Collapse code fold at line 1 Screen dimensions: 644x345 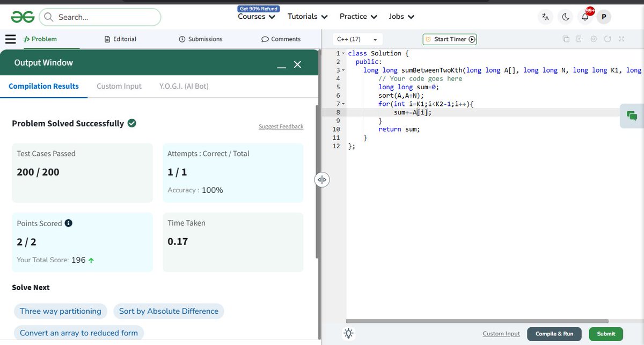click(343, 54)
